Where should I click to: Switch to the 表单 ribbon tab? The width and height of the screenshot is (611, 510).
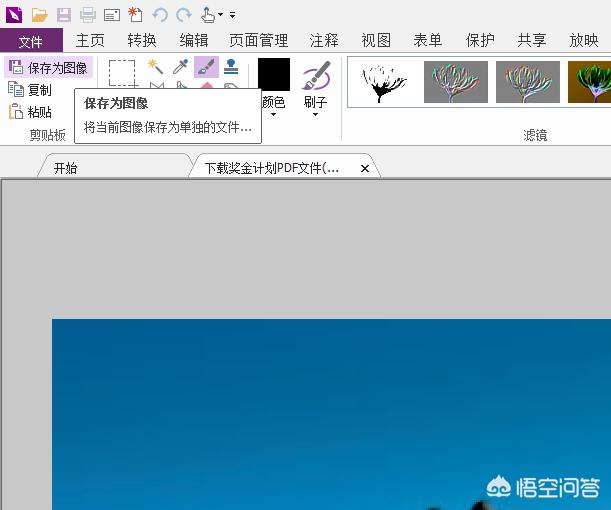427,41
